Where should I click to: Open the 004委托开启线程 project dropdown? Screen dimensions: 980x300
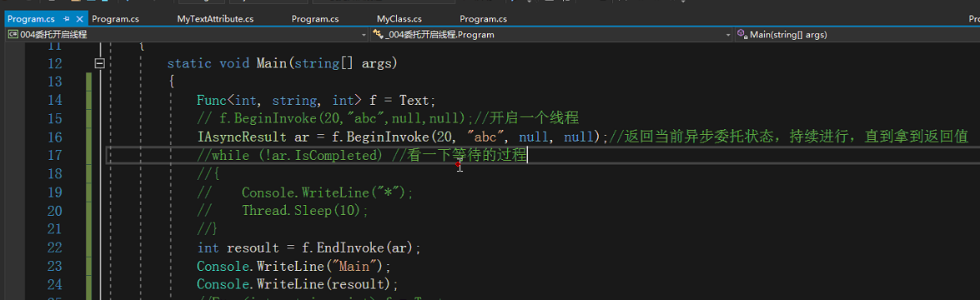[187, 35]
